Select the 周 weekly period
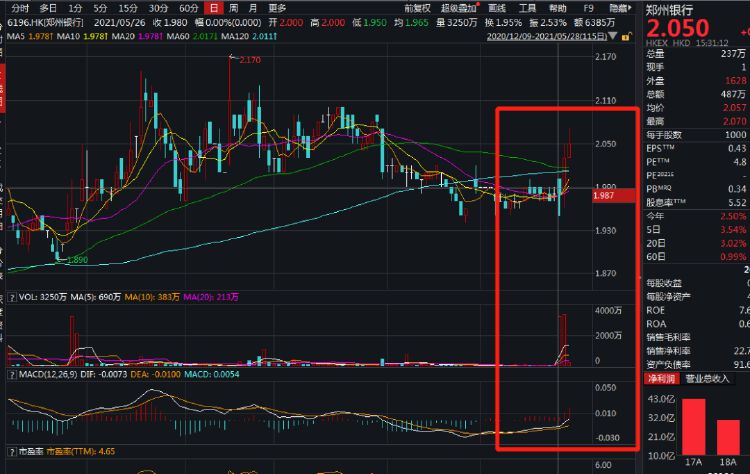The image size is (750, 474). click(x=233, y=8)
